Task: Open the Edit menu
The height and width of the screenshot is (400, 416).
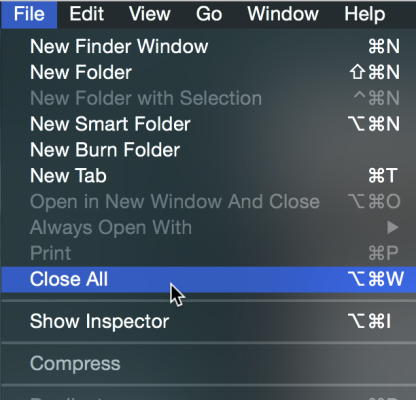Action: pyautogui.click(x=87, y=14)
